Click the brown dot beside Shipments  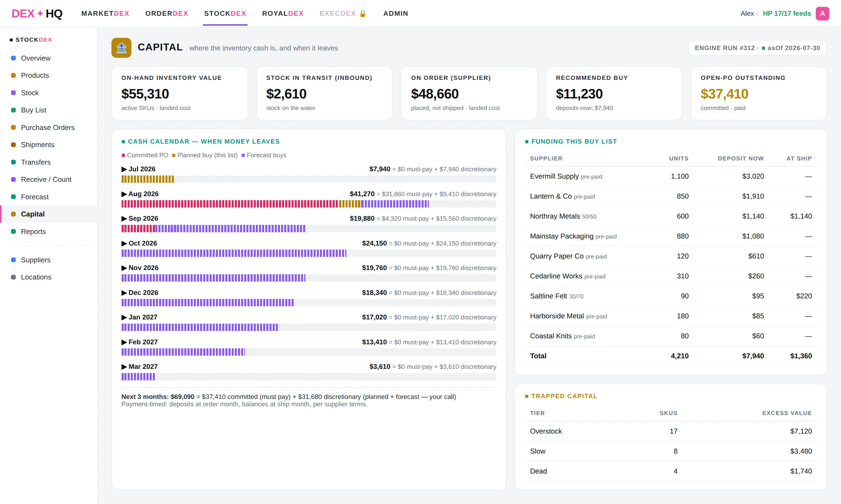(13, 145)
